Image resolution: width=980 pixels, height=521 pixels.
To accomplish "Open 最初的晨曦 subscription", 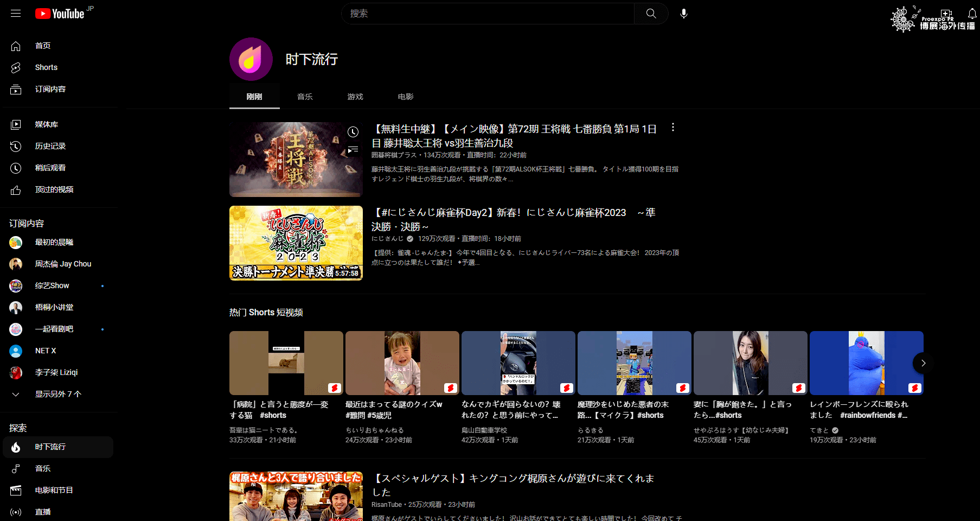I will 58,242.
